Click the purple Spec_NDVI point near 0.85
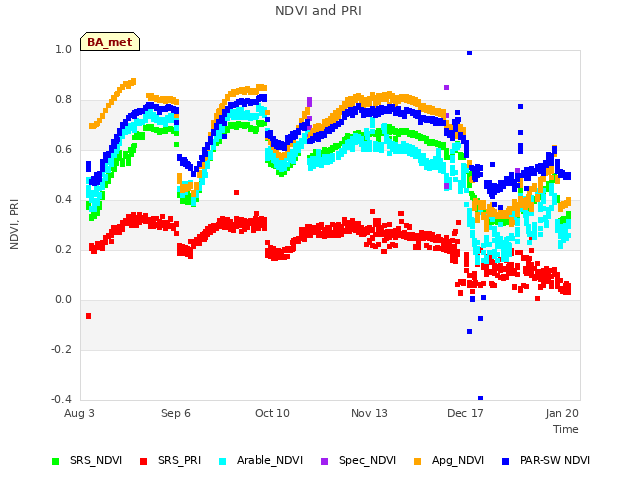This screenshot has width=640, height=480. [447, 87]
